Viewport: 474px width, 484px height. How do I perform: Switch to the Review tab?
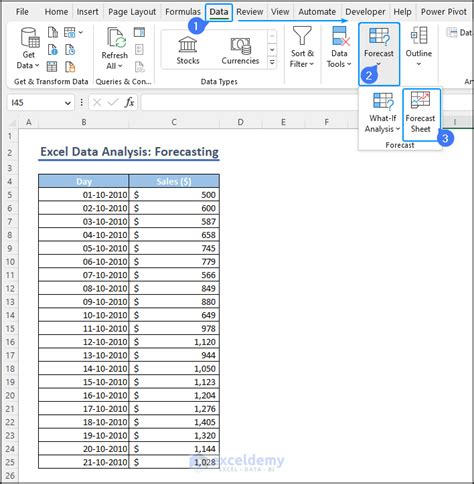pyautogui.click(x=250, y=12)
